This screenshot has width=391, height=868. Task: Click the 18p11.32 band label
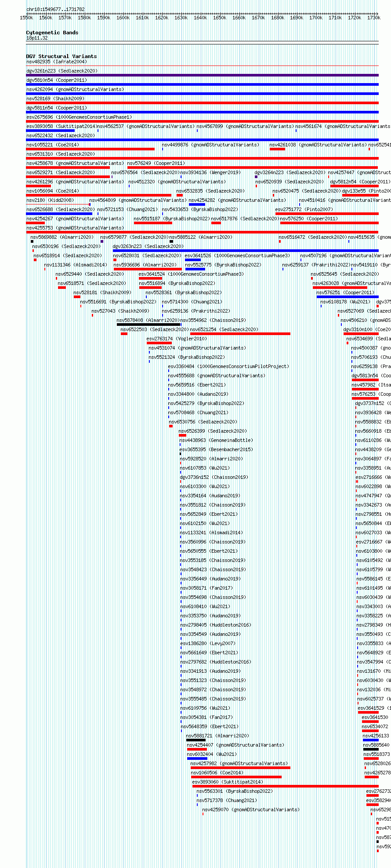(x=37, y=38)
